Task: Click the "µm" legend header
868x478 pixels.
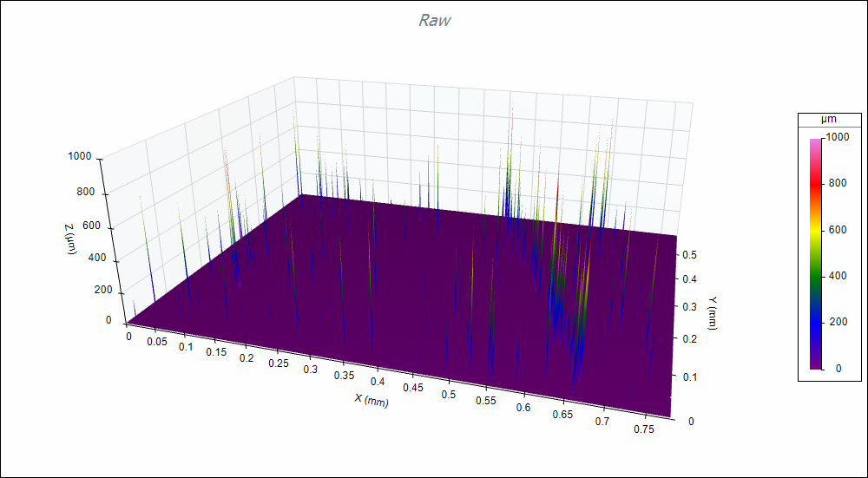Action: 828,118
